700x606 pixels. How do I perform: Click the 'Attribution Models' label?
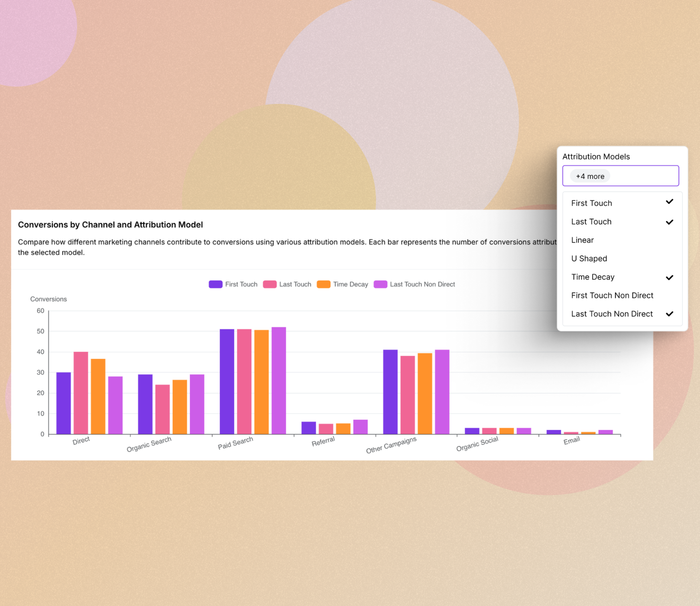(596, 157)
